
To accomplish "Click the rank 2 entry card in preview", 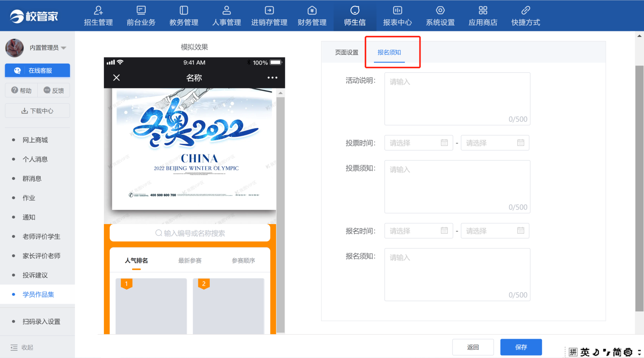I will [229, 306].
